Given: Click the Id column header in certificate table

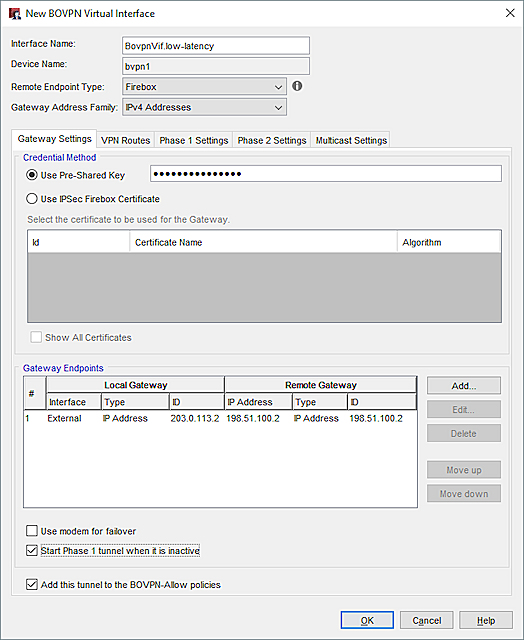Looking at the screenshot, I should tap(79, 242).
